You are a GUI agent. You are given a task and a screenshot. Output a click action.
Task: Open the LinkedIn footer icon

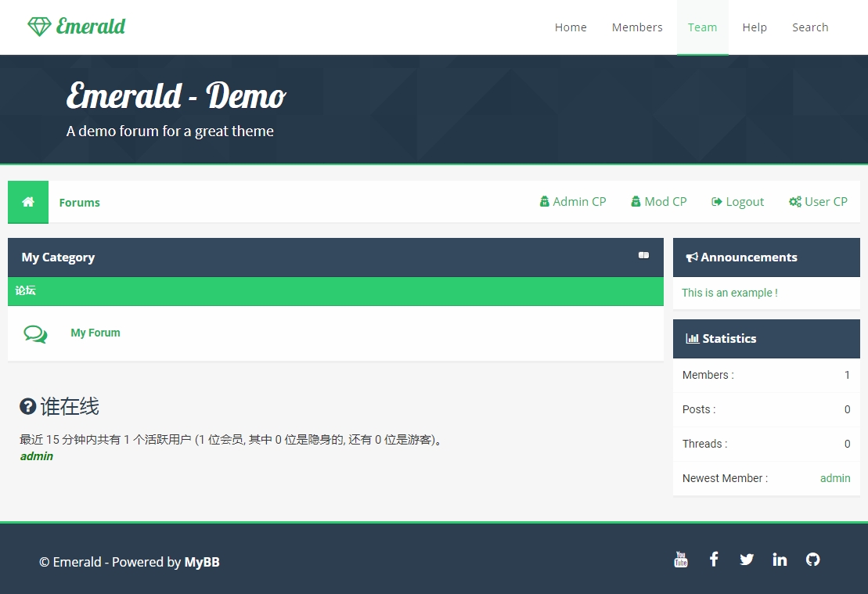point(780,560)
